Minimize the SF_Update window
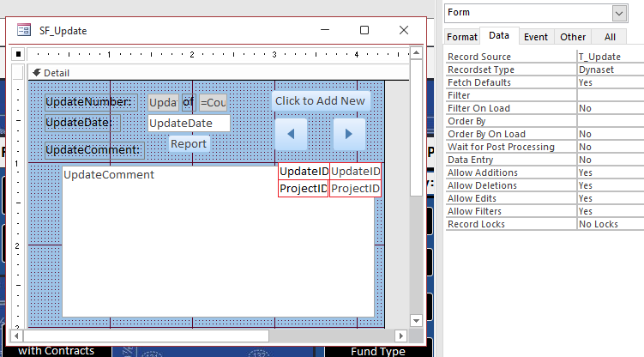The image size is (644, 357). (x=325, y=30)
